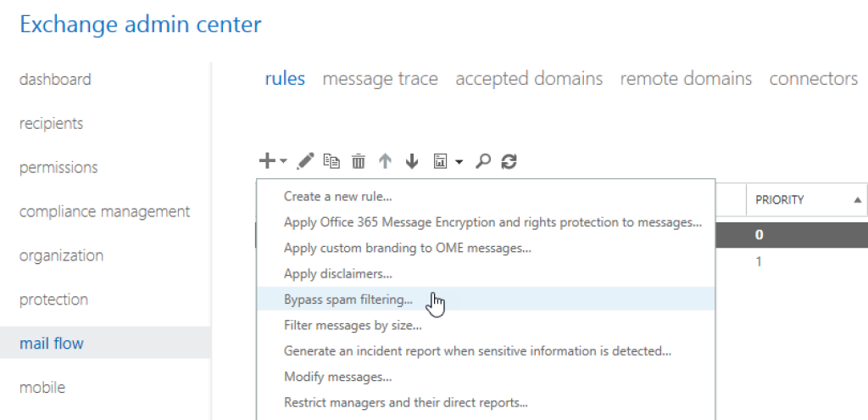Delete the rule with the trash icon
The image size is (868, 420).
[359, 160]
